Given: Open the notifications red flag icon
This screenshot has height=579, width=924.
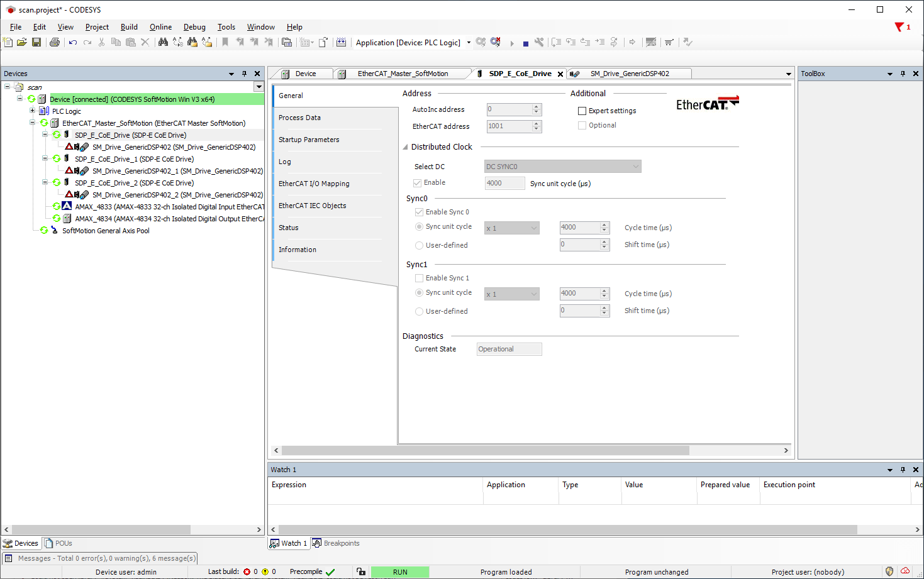Looking at the screenshot, I should coord(900,27).
